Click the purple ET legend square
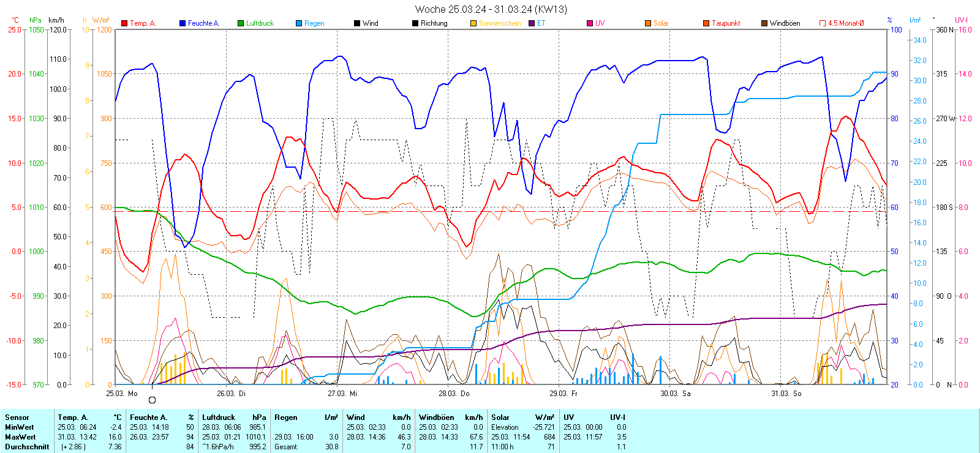980x453 pixels. [x=532, y=23]
